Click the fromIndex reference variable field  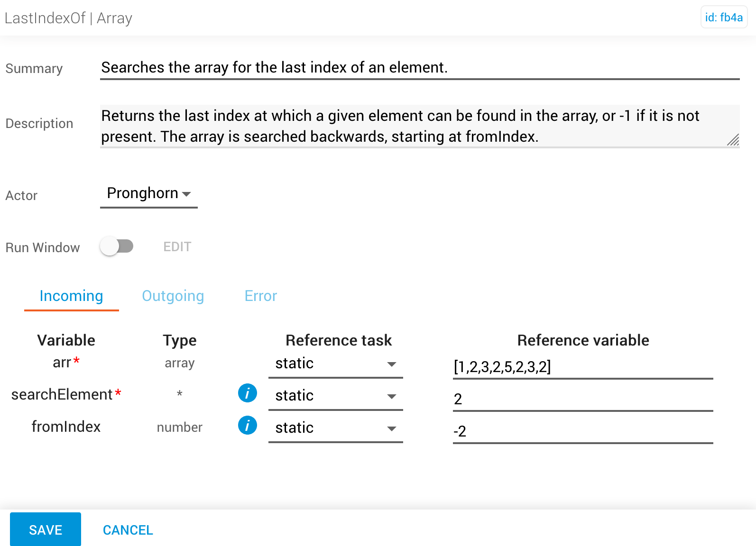click(x=583, y=431)
